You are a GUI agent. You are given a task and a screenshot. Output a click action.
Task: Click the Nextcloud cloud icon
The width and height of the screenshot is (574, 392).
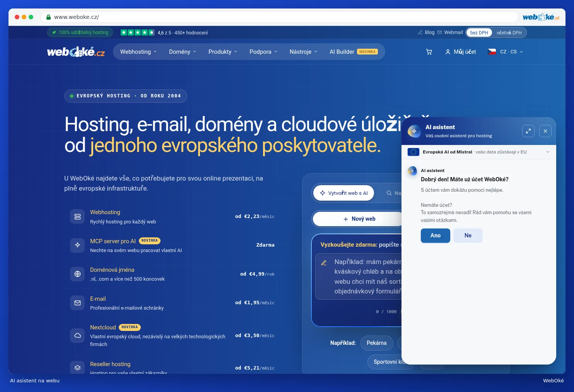tap(77, 335)
